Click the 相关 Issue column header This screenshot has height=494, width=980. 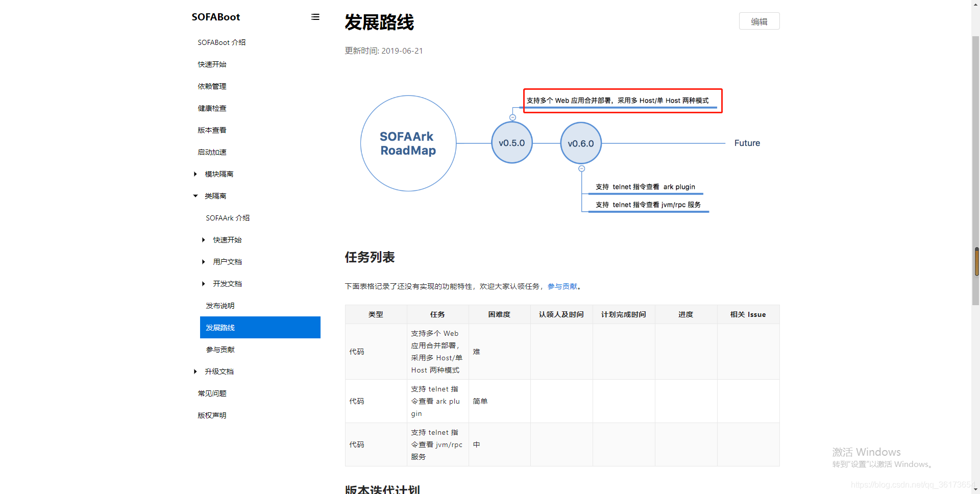pos(748,314)
